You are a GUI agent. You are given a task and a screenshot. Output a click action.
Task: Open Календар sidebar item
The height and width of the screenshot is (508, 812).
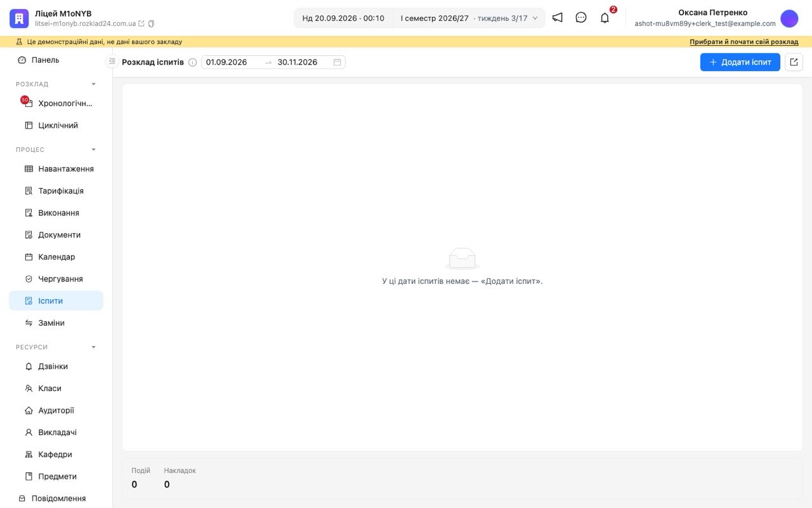[x=56, y=257]
